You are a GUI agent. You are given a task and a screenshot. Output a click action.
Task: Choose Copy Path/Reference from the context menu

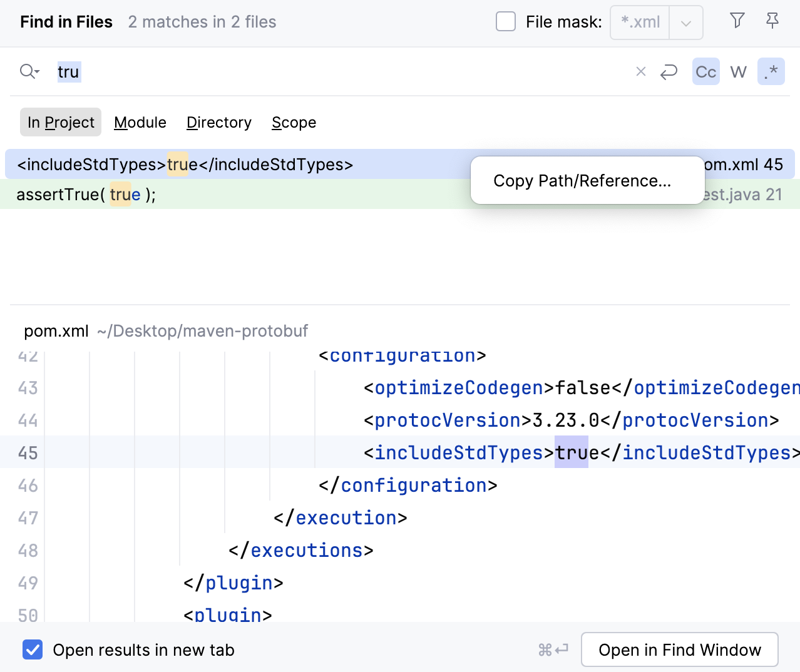[x=582, y=180]
